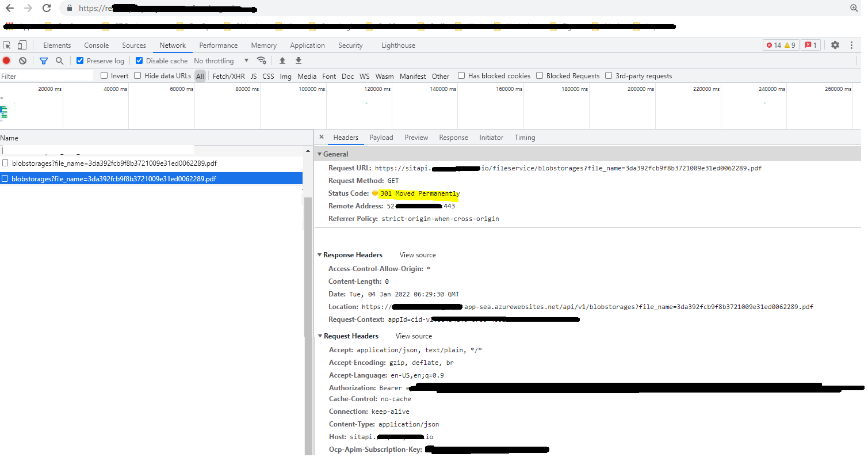Toggle Preserve log checkbox
This screenshot has width=868, height=457.
(80, 60)
